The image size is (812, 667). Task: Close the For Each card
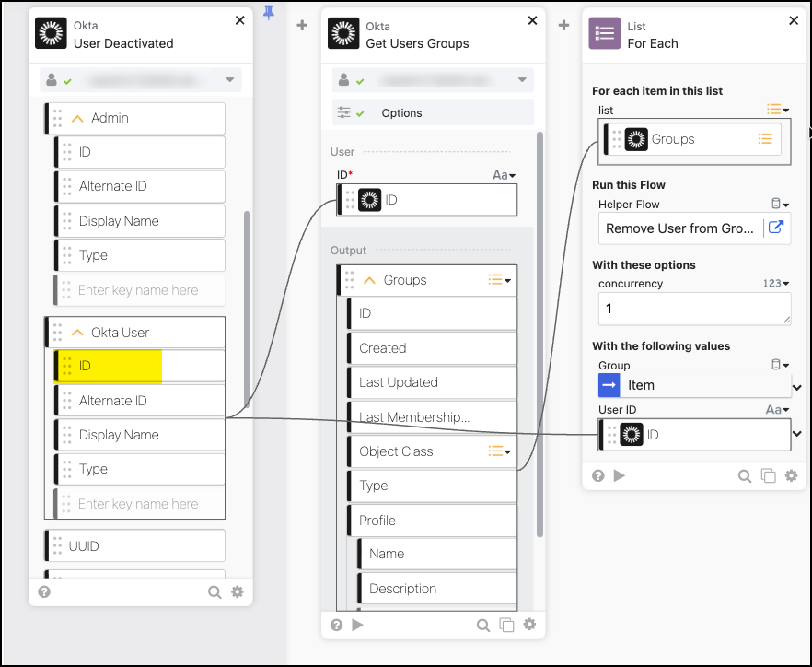click(x=794, y=20)
